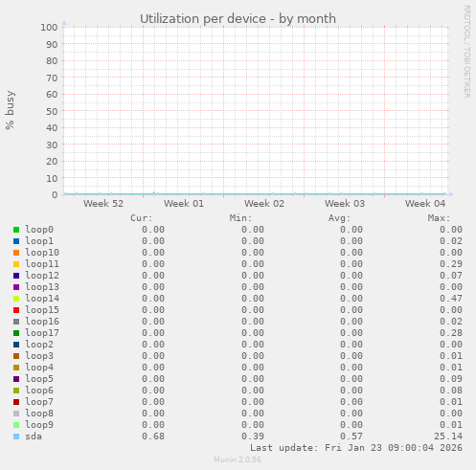This screenshot has width=476, height=470.
Task: Click the loop1 blue color swatch
Action: (x=16, y=241)
